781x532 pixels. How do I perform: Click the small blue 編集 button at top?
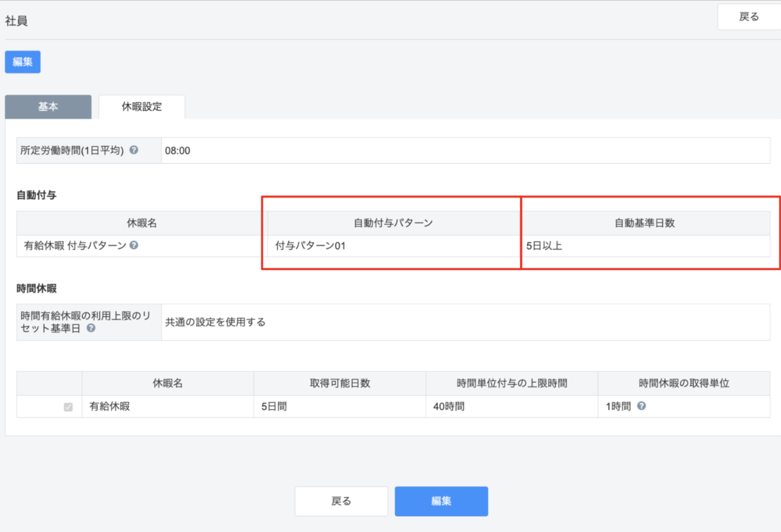(22, 62)
